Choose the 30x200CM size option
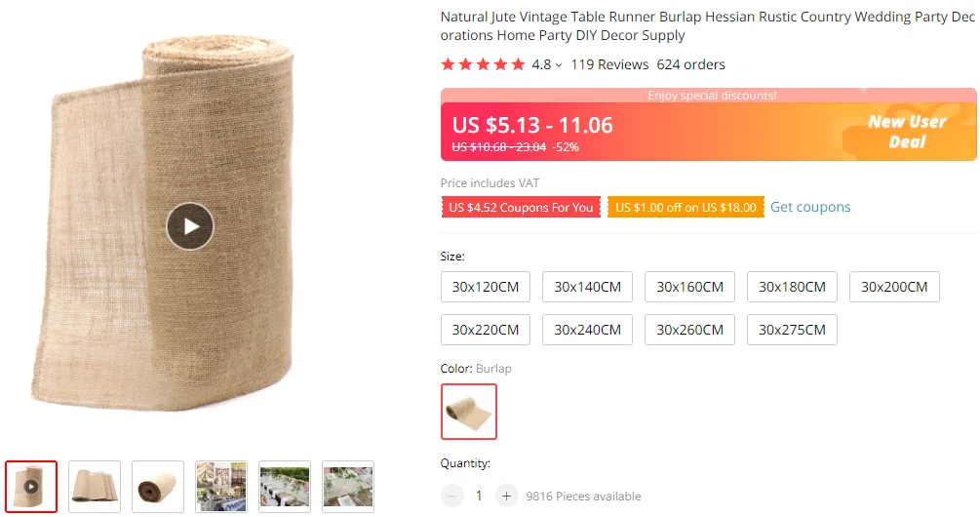This screenshot has width=980, height=517. tap(894, 287)
